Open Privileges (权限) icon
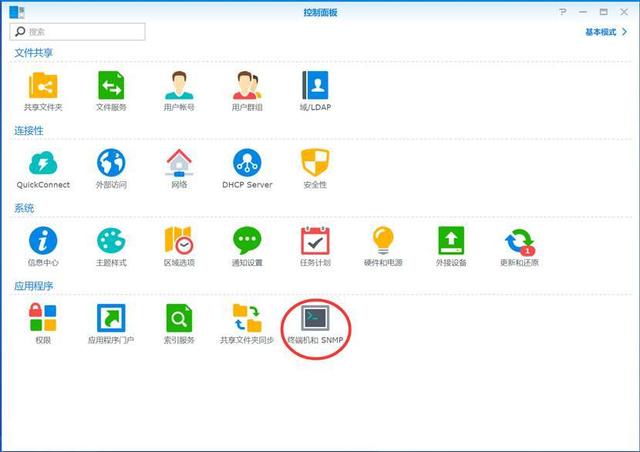 [x=43, y=318]
